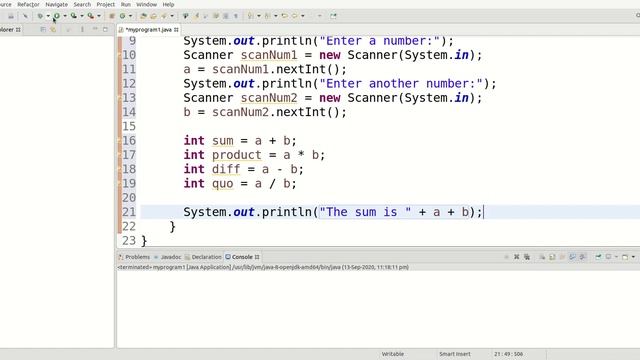The height and width of the screenshot is (360, 640).
Task: Click line 16 'int sum = a + b;'
Action: [x=240, y=140]
